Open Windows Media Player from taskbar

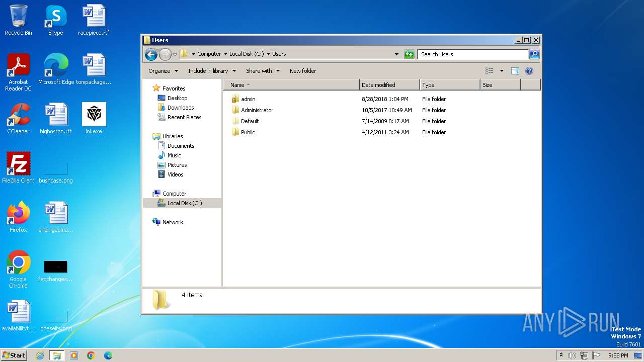tap(74, 355)
